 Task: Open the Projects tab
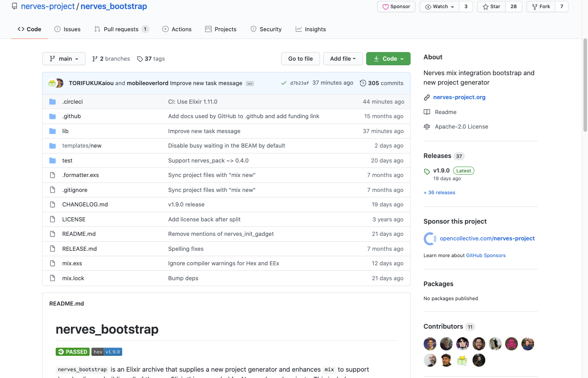point(221,29)
